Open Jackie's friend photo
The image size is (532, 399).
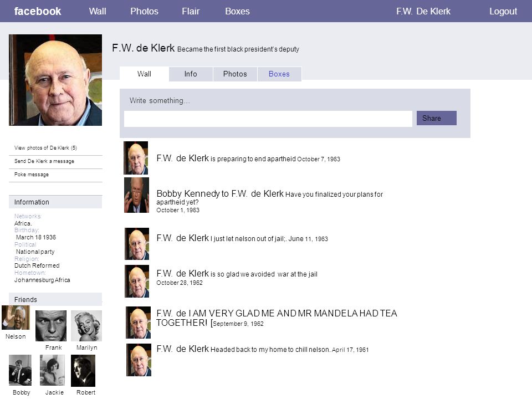[x=52, y=370]
